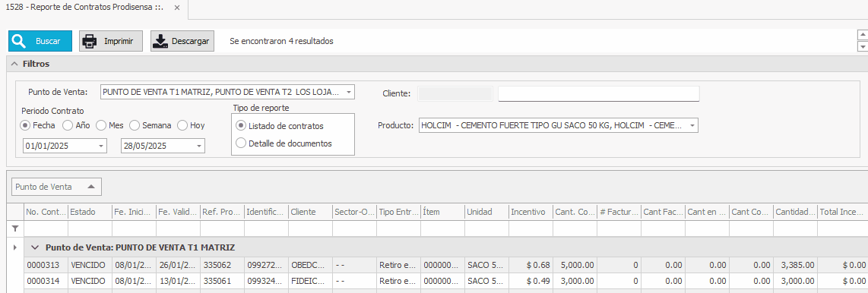Click the Total Ince... column header
Viewport: 868px width, 293px height.
point(842,212)
